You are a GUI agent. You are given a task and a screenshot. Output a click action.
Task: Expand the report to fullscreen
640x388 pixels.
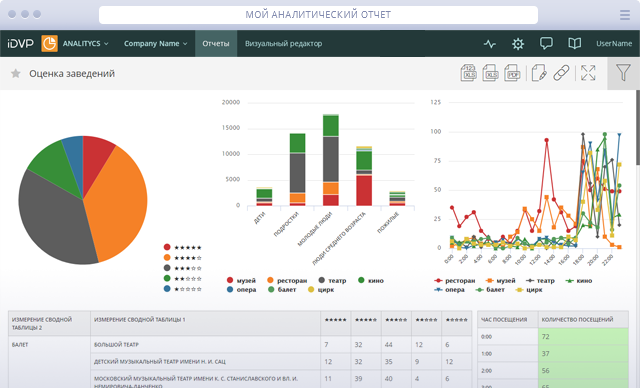click(x=588, y=73)
